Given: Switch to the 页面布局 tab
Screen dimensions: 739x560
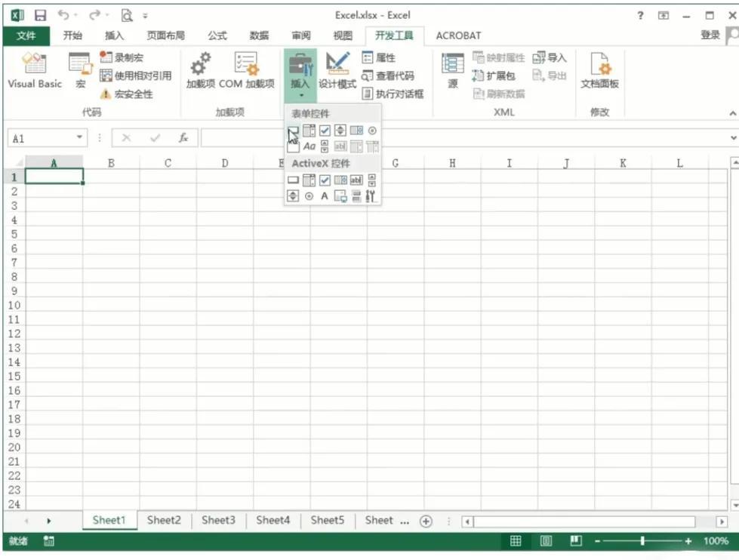Looking at the screenshot, I should (x=165, y=35).
